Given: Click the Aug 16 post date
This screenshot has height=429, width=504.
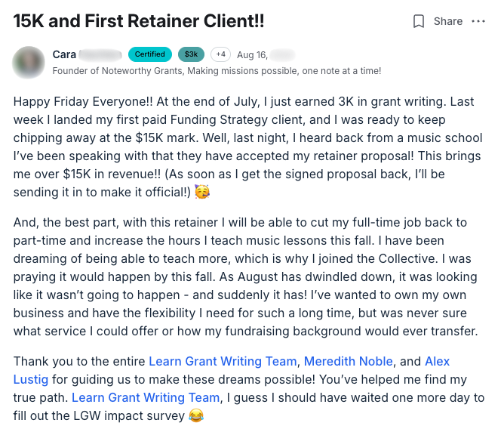Looking at the screenshot, I should pos(251,54).
